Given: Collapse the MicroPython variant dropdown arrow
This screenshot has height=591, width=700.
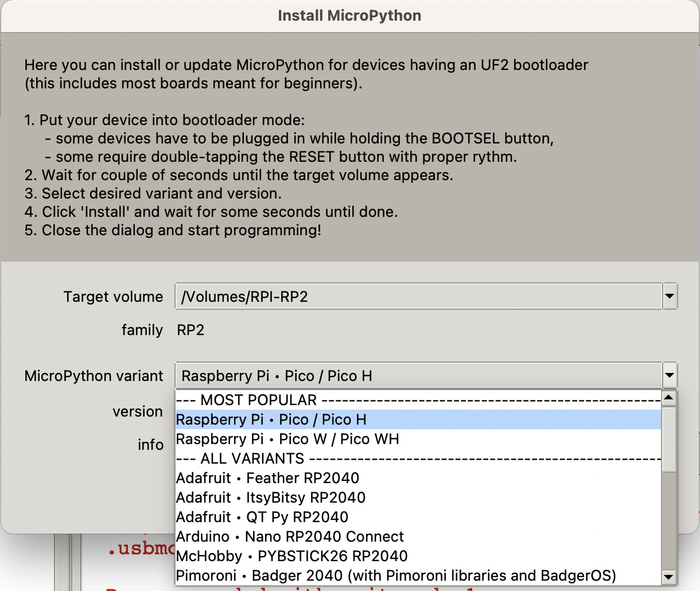Looking at the screenshot, I should click(670, 376).
